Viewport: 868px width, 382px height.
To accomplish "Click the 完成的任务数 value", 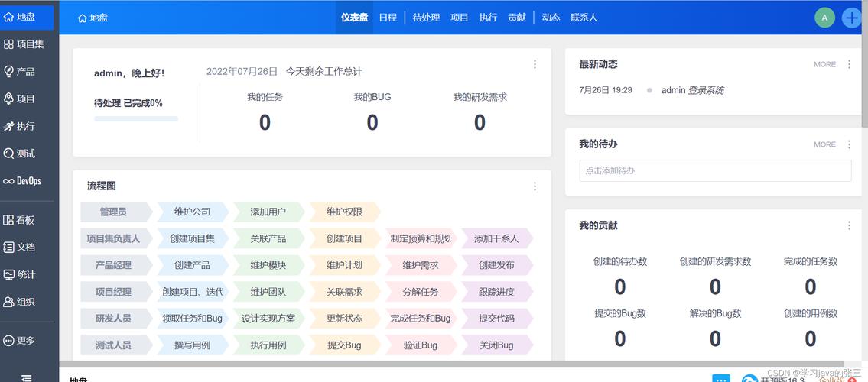I will pyautogui.click(x=811, y=287).
